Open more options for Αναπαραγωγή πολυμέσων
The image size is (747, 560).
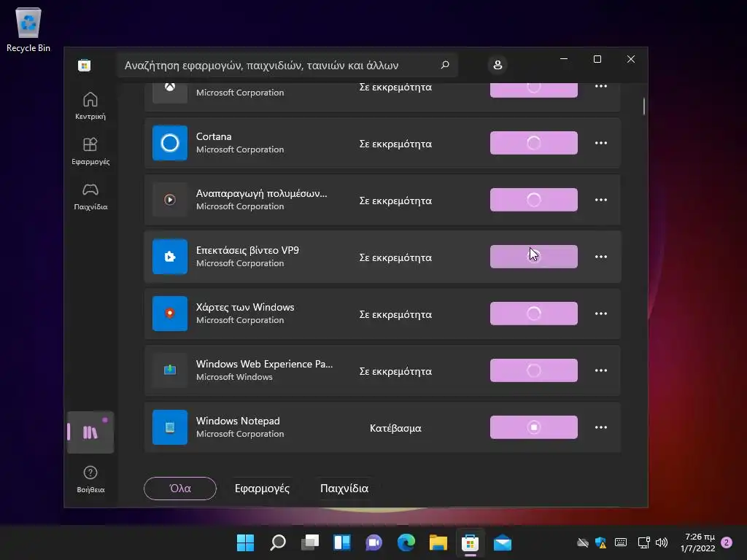pyautogui.click(x=601, y=200)
